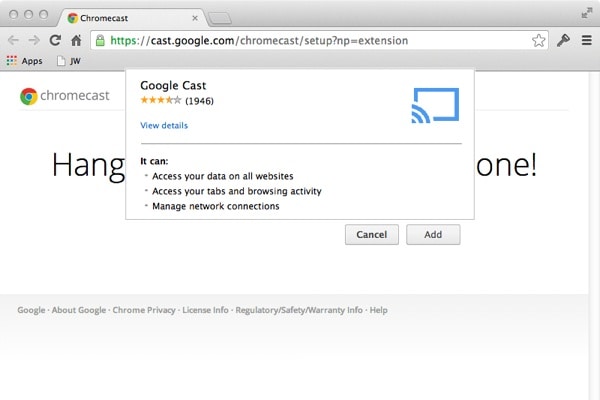600x400 pixels.
Task: Click the browser forward arrow
Action: click(x=34, y=40)
